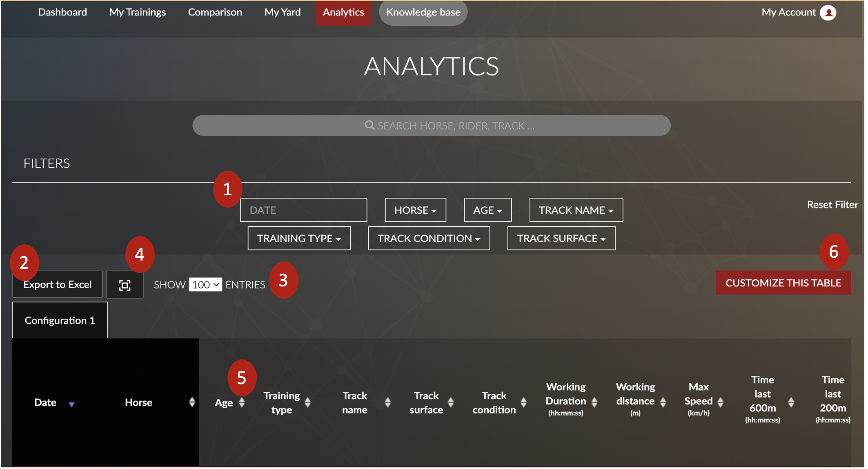Image resolution: width=868 pixels, height=469 pixels.
Task: Click the DATE filter input field
Action: coord(303,210)
